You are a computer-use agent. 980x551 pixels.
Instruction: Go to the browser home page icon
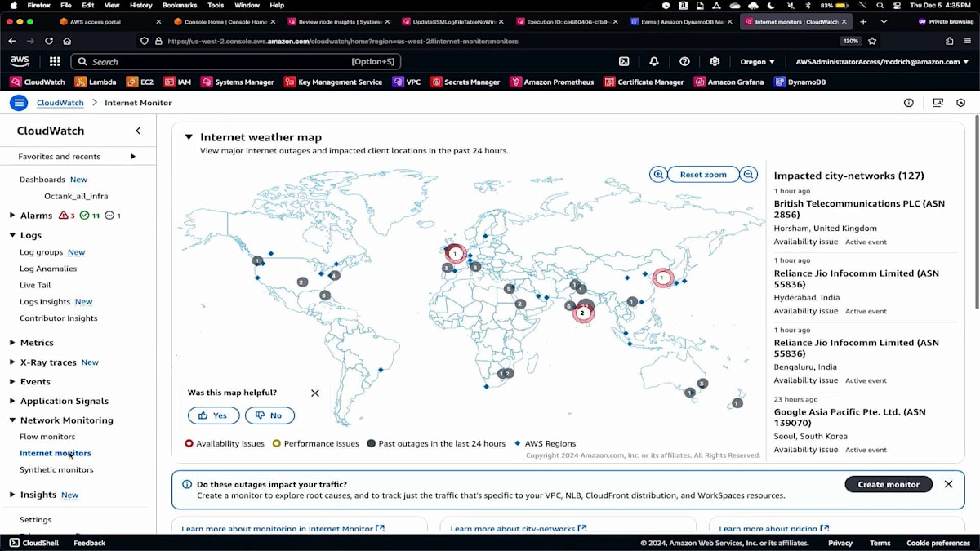[67, 41]
